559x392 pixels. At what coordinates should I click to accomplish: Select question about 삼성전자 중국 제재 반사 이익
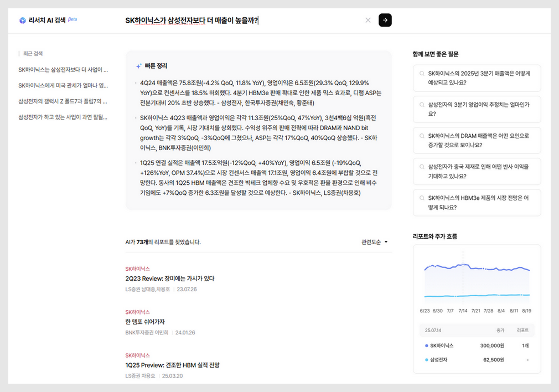tap(477, 171)
